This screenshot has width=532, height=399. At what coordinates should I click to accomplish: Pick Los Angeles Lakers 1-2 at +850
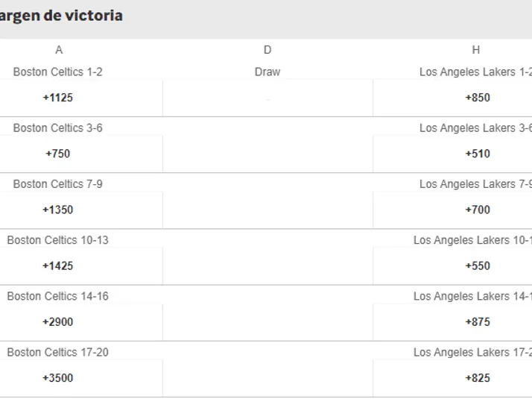click(x=478, y=98)
